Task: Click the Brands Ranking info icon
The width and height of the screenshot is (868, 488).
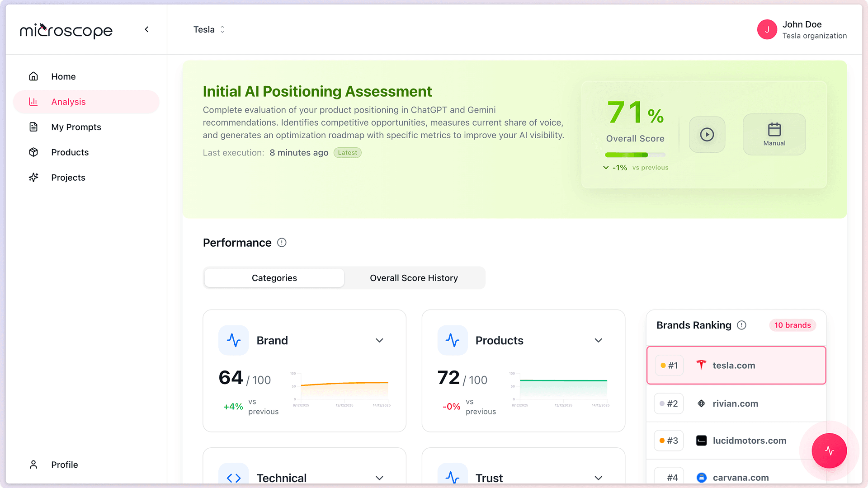Action: (x=742, y=325)
